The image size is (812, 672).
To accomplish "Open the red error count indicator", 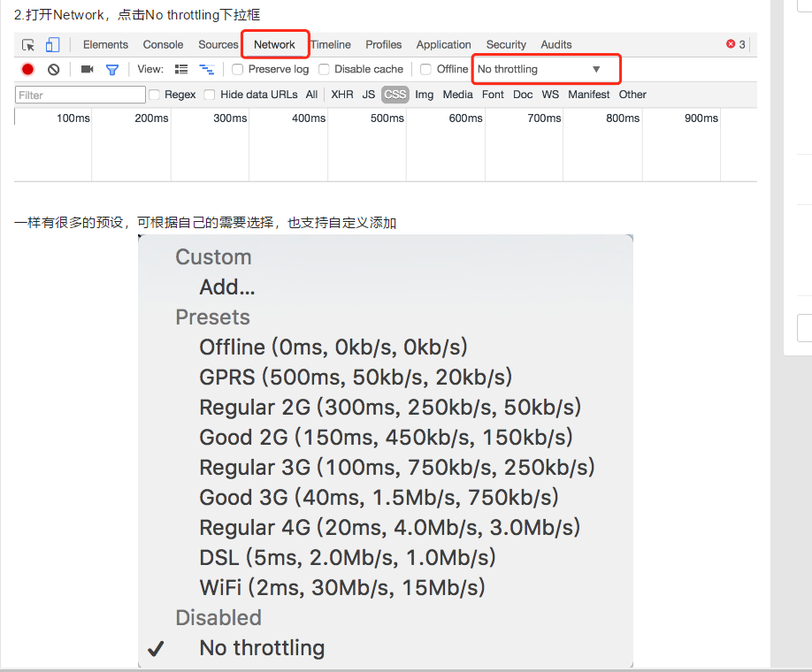I will pos(735,44).
